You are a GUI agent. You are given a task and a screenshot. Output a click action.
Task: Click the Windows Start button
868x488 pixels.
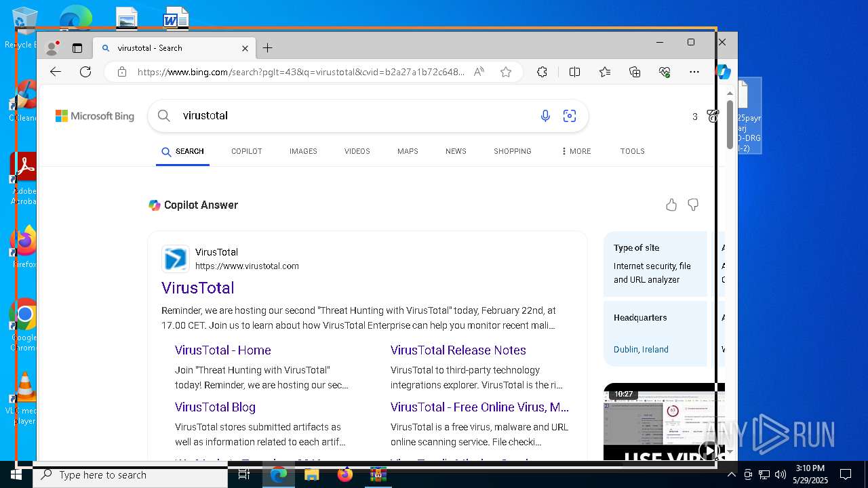pyautogui.click(x=16, y=474)
